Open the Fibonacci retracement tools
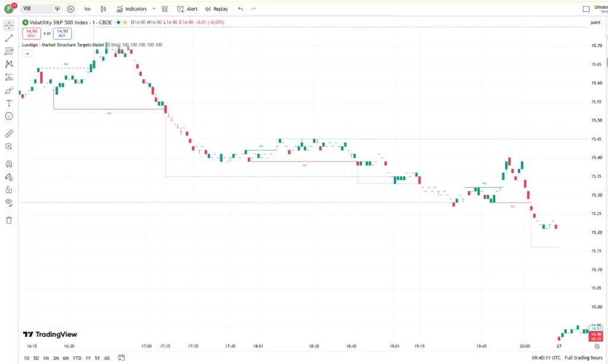608x364 pixels. point(9,51)
